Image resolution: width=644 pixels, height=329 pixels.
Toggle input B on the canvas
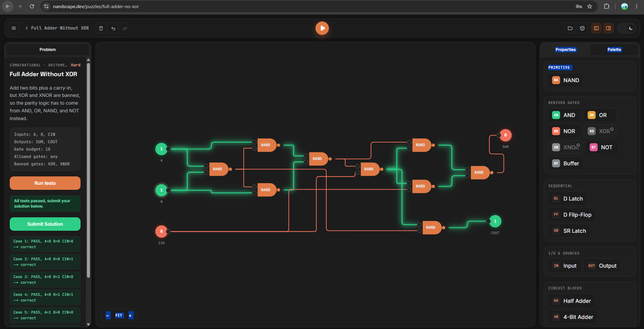[161, 190]
